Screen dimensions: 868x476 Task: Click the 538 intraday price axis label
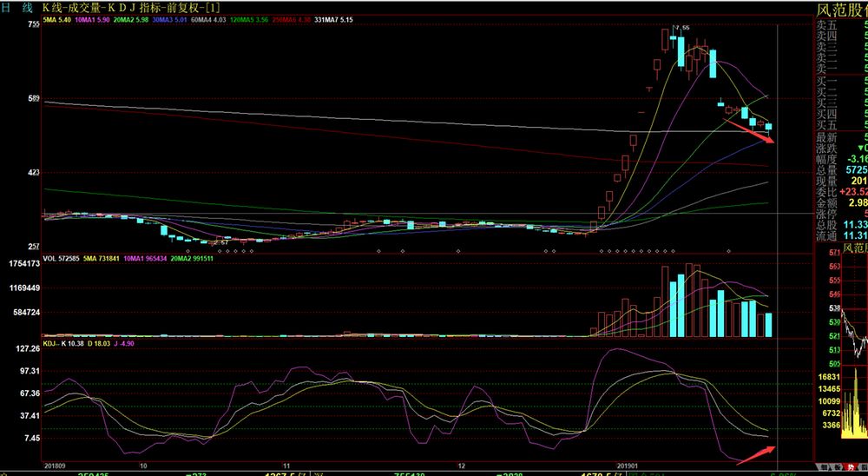coord(835,308)
